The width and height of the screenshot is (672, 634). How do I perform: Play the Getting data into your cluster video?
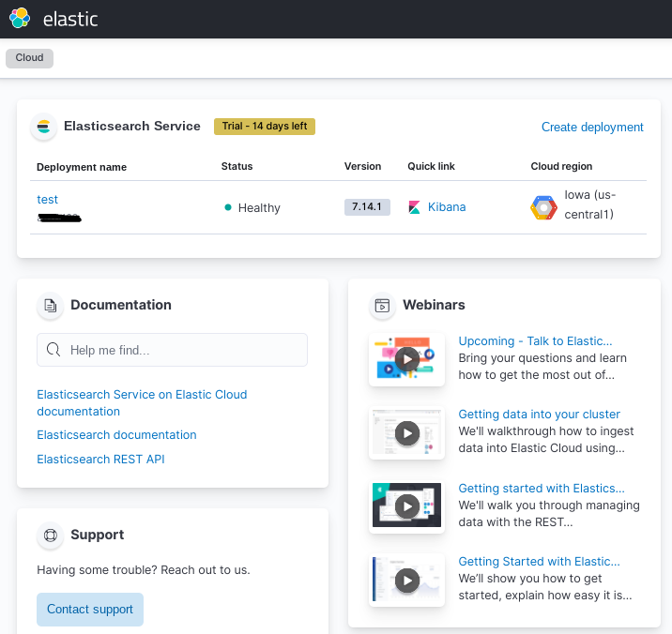406,433
